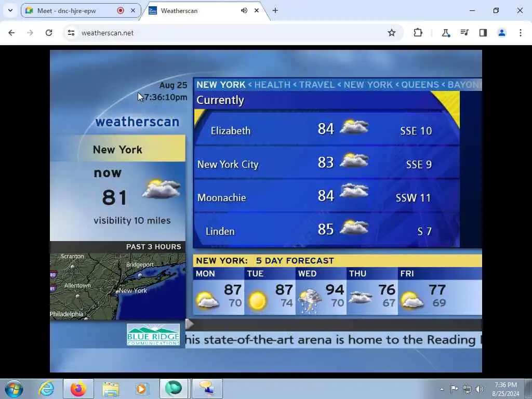Close the Weatherscan tab
This screenshot has height=399, width=532.
pos(257,10)
